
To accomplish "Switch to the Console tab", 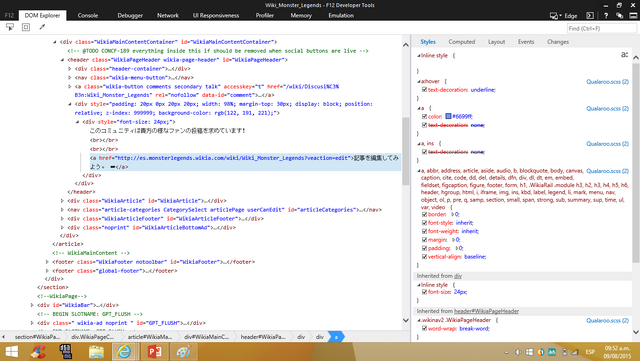I will click(88, 16).
